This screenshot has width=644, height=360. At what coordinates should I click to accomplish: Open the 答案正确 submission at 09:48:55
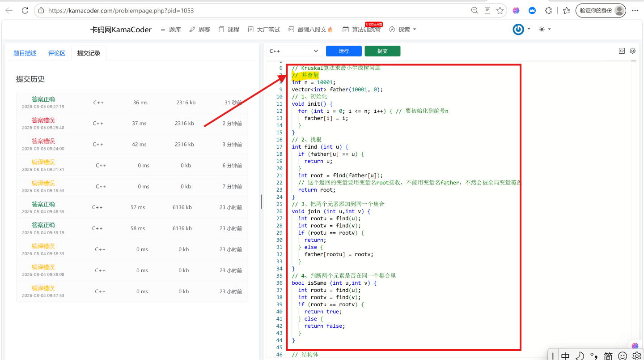pos(132,207)
